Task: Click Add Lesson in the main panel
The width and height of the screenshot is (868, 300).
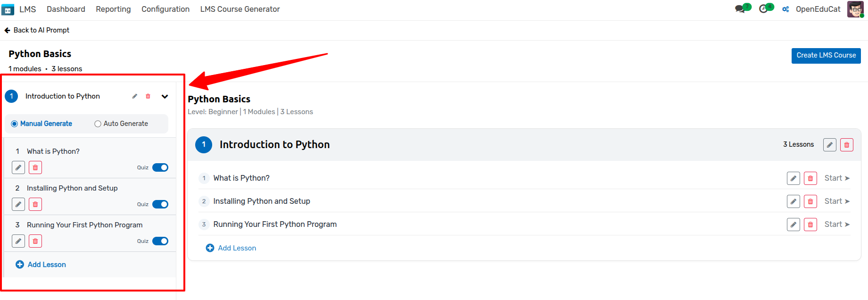Action: pyautogui.click(x=231, y=248)
